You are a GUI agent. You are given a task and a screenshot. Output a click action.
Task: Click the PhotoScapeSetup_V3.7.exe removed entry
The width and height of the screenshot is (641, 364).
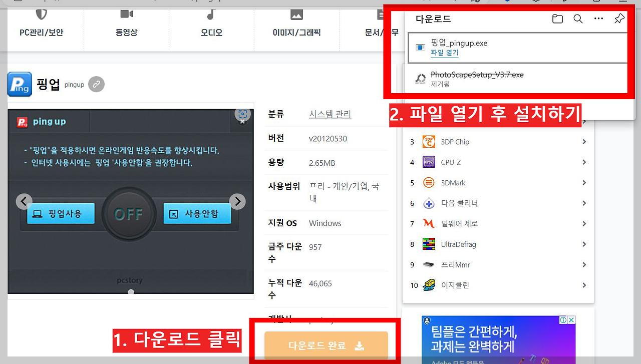(x=517, y=79)
